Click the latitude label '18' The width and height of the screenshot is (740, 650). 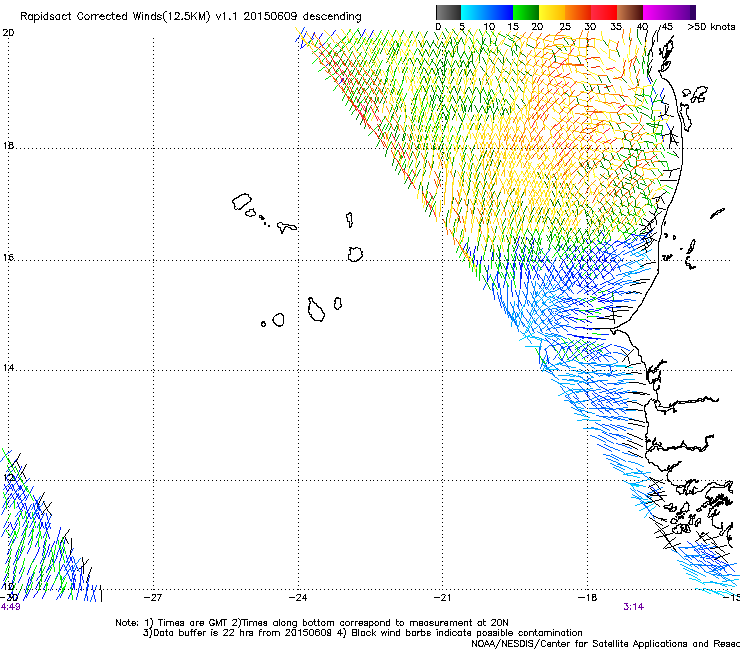pos(8,146)
